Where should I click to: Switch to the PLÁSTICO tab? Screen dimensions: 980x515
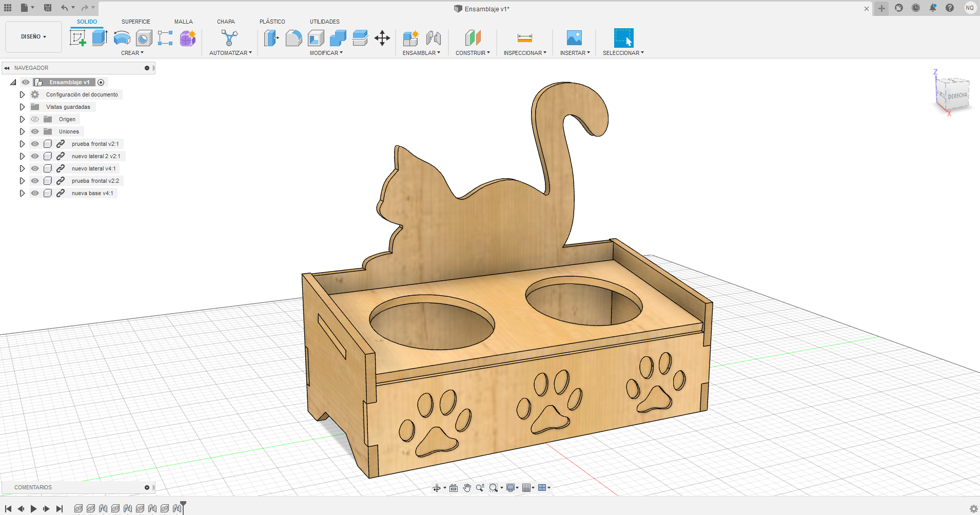272,22
